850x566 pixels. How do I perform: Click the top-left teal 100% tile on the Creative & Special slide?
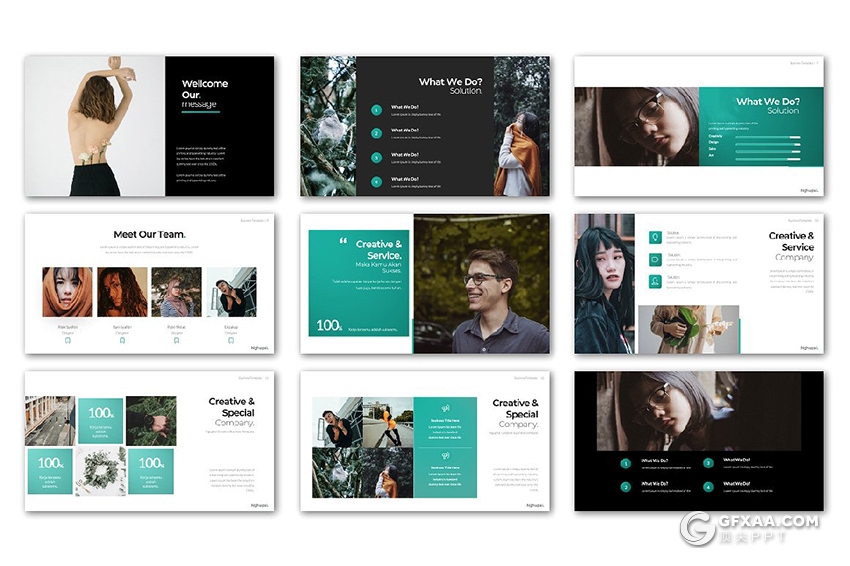click(x=100, y=420)
